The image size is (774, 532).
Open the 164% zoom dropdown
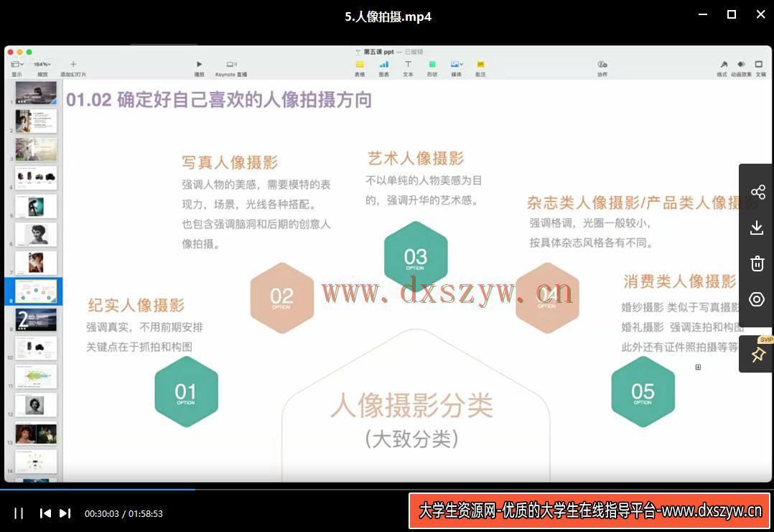point(42,67)
